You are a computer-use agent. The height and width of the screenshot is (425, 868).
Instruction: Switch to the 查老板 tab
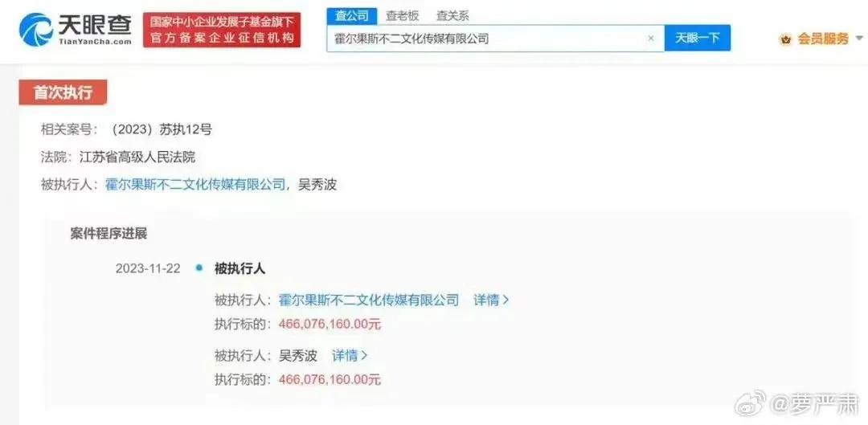[403, 16]
